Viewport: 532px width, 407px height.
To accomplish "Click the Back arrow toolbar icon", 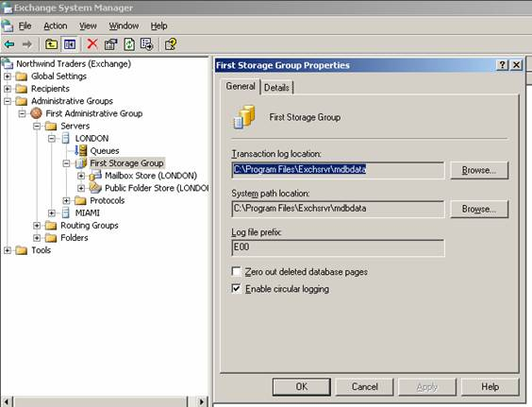I will point(9,44).
